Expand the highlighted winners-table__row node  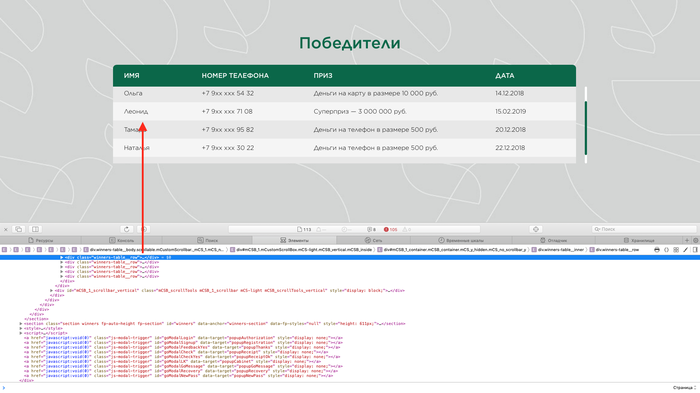(62, 258)
